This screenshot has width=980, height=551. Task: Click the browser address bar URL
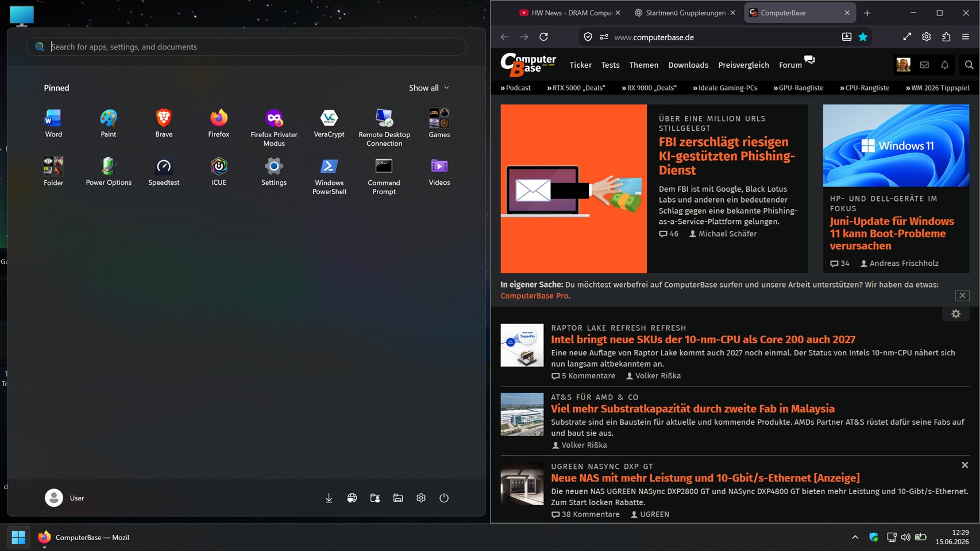pos(654,37)
